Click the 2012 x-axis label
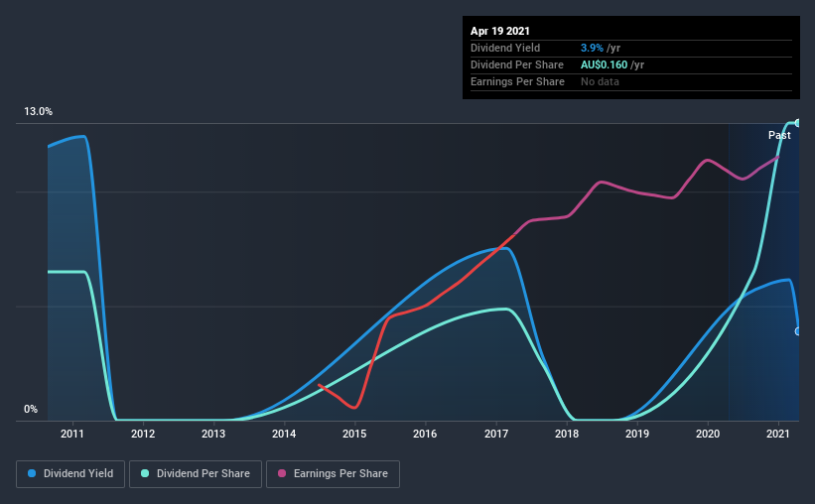Image resolution: width=815 pixels, height=504 pixels. tap(143, 434)
